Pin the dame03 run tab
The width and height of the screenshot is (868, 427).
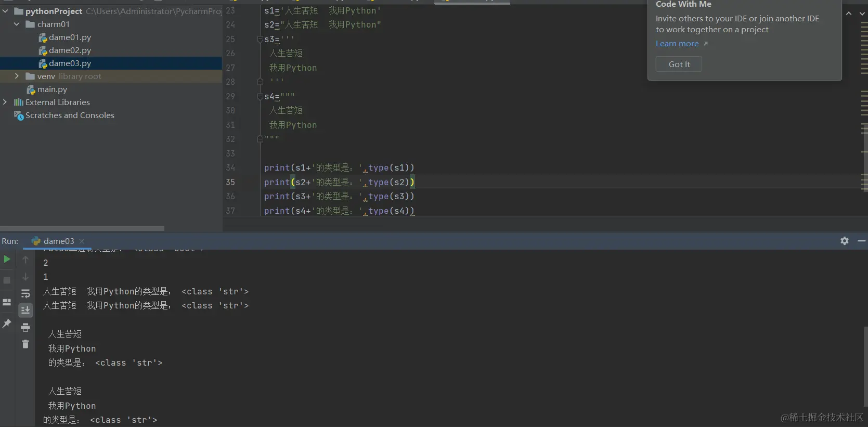coord(7,324)
